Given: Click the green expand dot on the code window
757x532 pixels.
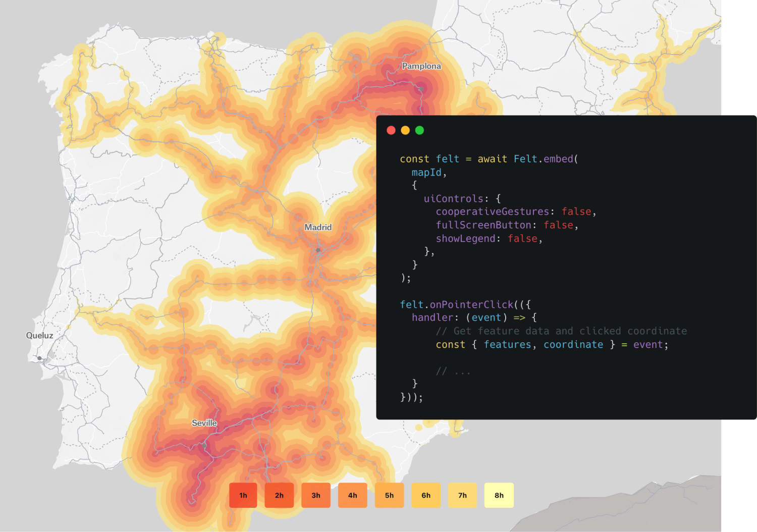Looking at the screenshot, I should coord(419,130).
